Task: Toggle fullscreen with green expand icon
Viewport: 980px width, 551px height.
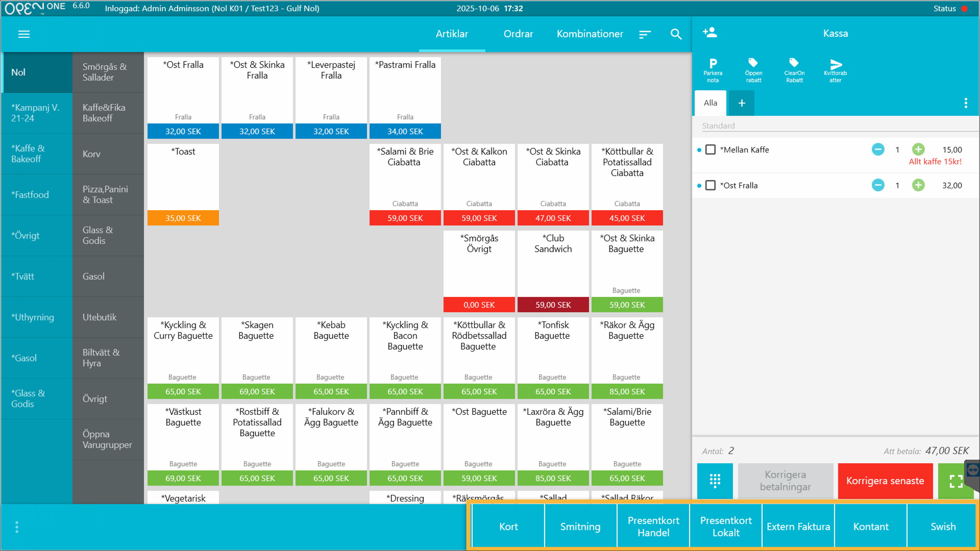Action: tap(955, 481)
